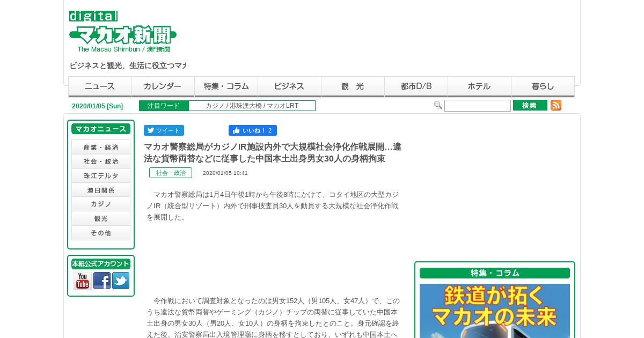Open the 観光 navigation tab
The height and width of the screenshot is (338, 644).
coord(353,86)
